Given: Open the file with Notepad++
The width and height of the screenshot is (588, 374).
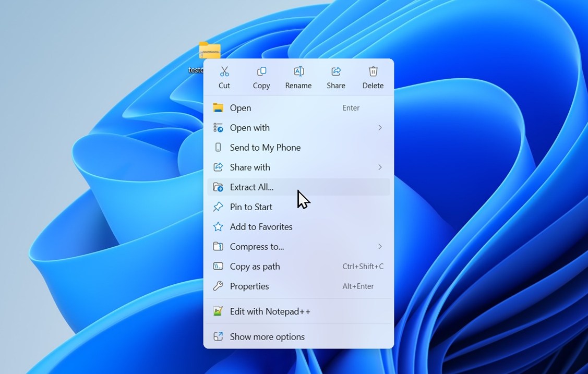Looking at the screenshot, I should tap(270, 311).
